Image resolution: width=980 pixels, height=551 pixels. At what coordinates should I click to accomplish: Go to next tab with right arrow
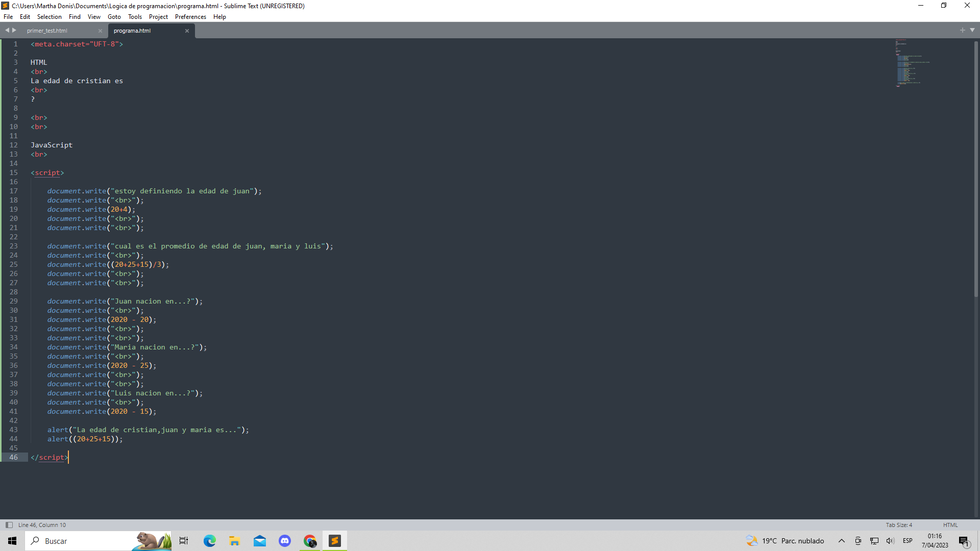click(14, 30)
